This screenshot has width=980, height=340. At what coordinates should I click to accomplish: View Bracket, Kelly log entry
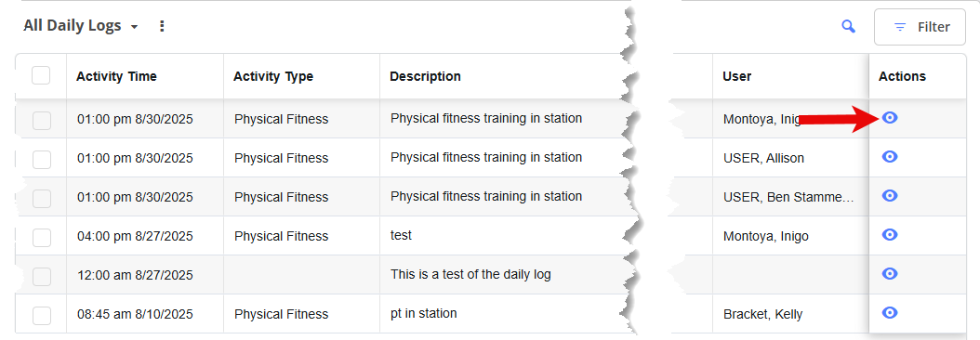[890, 312]
